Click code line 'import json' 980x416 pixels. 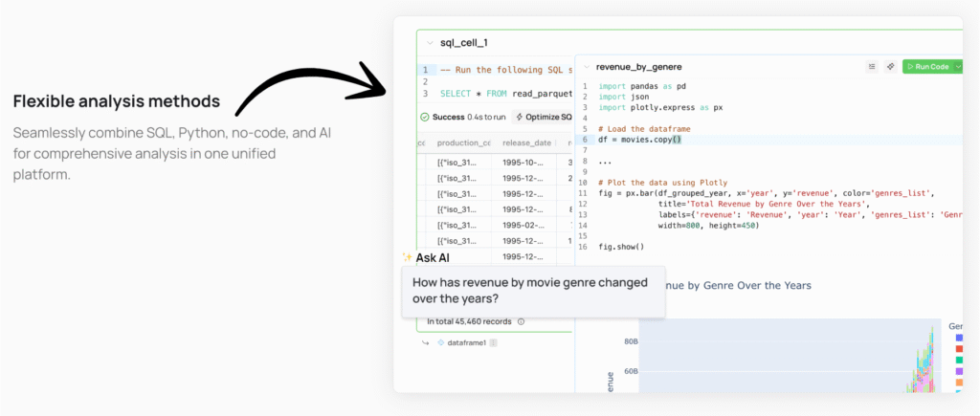coord(623,97)
